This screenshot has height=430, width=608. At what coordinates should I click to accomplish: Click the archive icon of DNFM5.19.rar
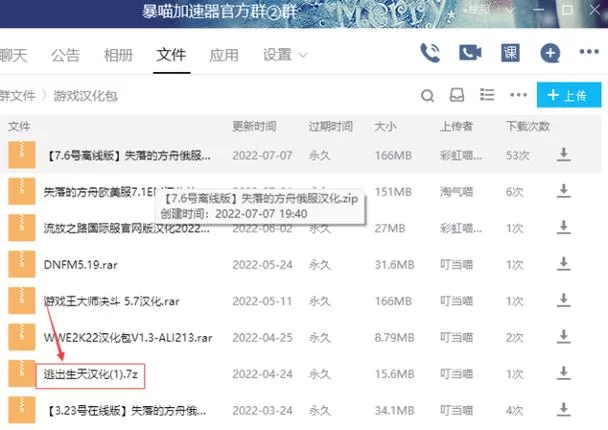click(22, 264)
